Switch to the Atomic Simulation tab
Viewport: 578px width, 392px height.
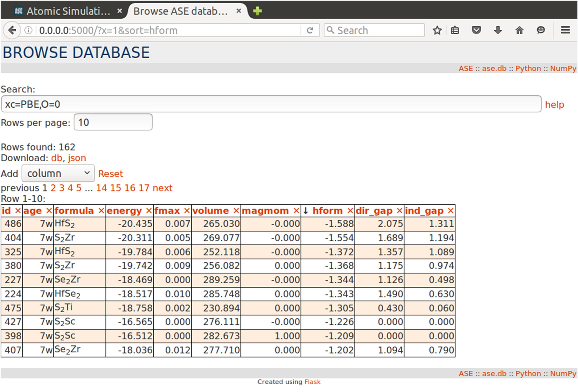68,11
